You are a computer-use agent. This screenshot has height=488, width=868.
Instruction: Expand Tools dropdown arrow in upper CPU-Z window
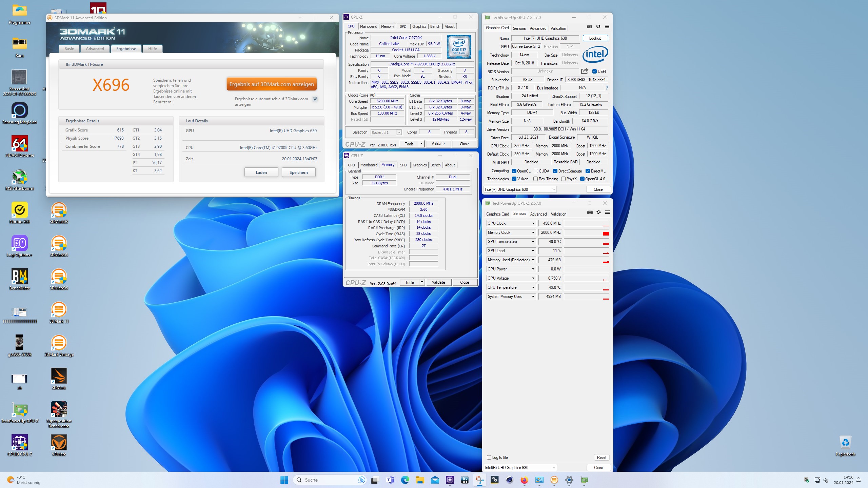[x=421, y=144]
